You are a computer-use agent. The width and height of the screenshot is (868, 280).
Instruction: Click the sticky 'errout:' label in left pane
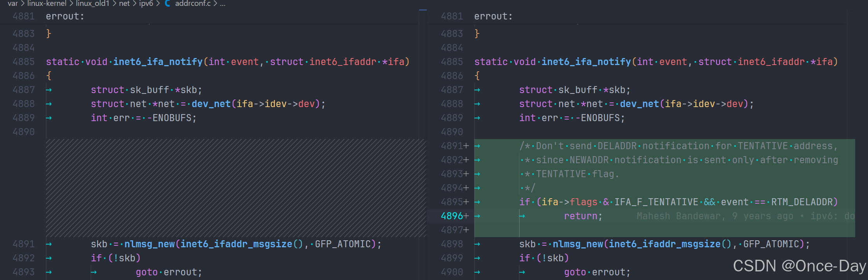[x=65, y=16]
